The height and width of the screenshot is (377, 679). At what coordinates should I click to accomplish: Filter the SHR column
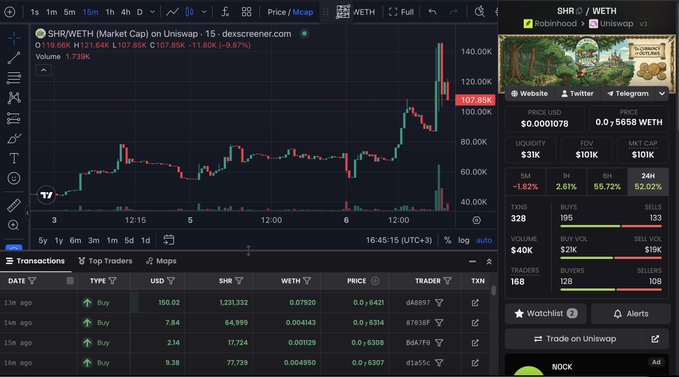(239, 281)
